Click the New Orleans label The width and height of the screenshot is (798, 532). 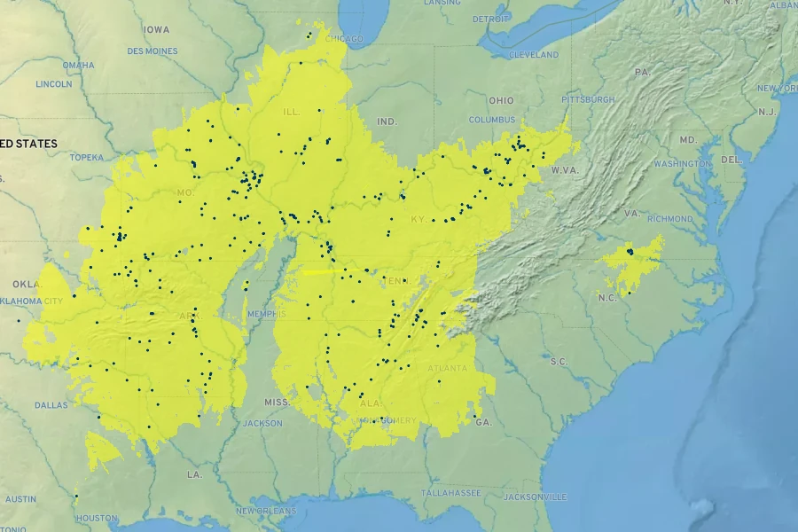coord(266,511)
